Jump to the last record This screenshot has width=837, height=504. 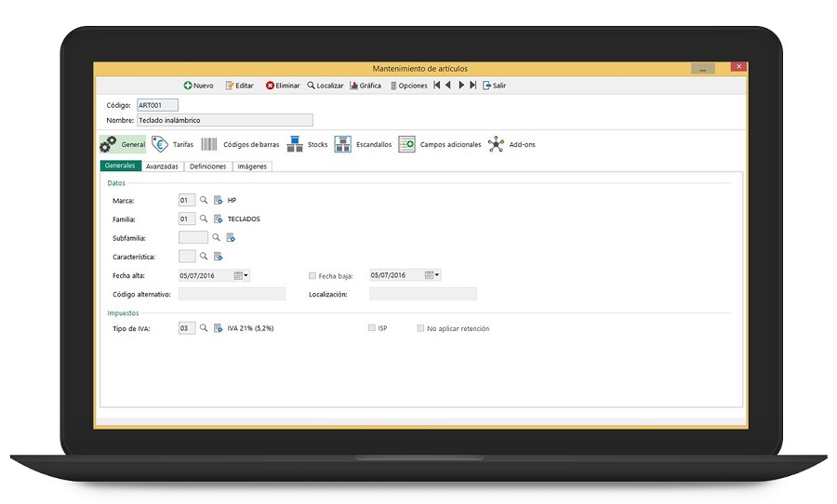point(473,85)
